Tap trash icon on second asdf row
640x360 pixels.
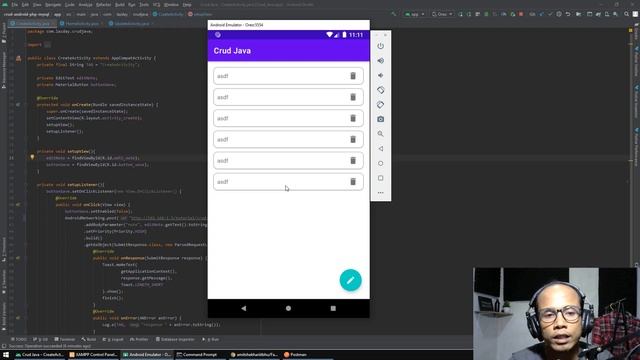click(x=353, y=97)
